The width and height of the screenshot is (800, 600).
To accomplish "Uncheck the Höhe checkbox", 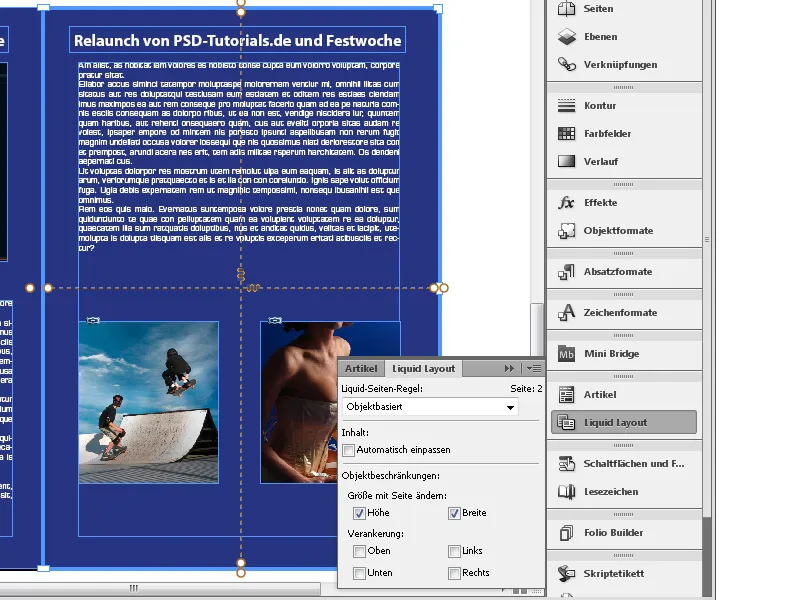I will pyautogui.click(x=359, y=513).
